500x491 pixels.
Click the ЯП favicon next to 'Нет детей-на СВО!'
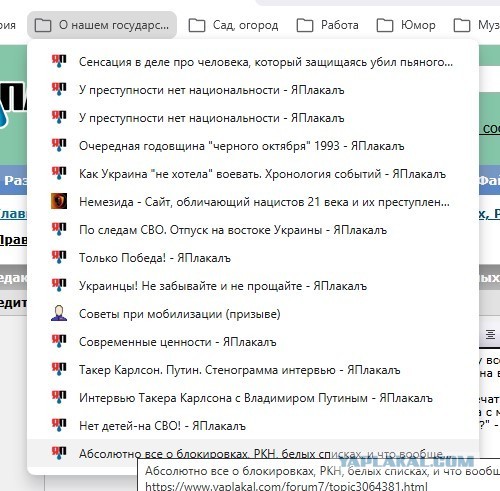(x=59, y=425)
